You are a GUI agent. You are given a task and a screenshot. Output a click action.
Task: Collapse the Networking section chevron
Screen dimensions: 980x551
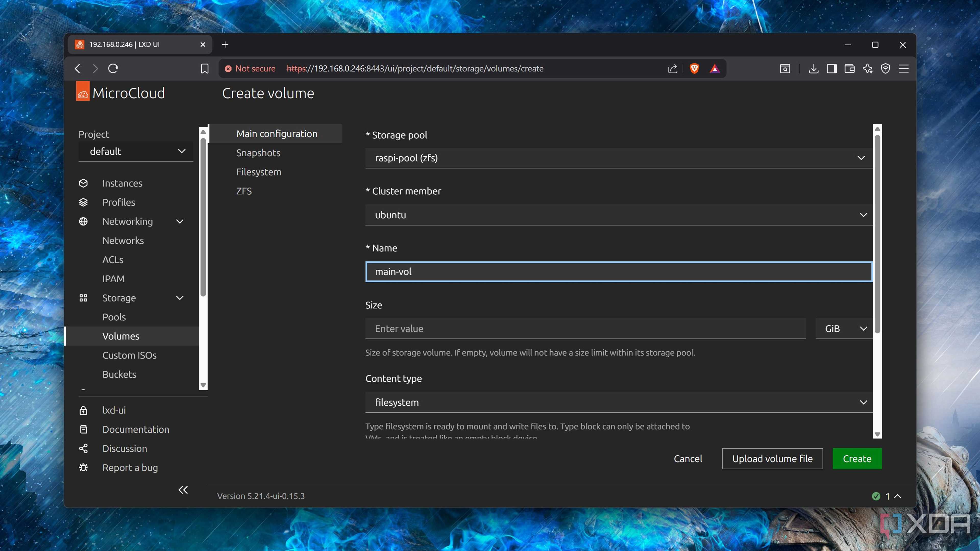180,221
